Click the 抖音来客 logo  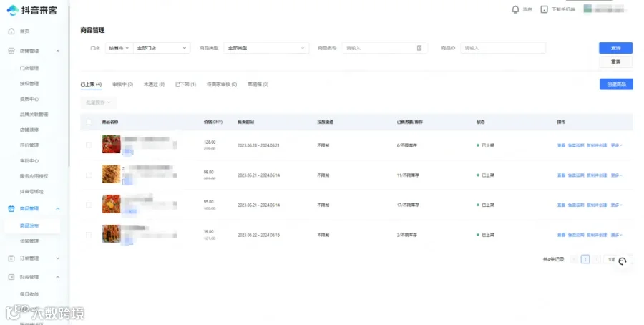coord(32,10)
